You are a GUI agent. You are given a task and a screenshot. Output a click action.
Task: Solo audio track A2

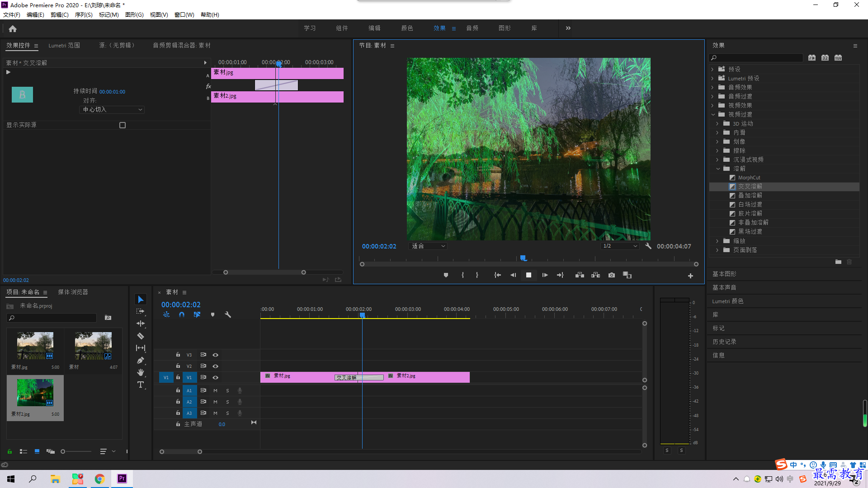[227, 402]
